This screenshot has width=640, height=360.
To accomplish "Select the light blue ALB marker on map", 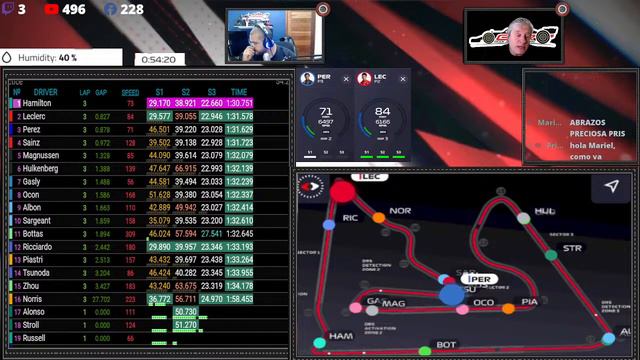I will (609, 338).
